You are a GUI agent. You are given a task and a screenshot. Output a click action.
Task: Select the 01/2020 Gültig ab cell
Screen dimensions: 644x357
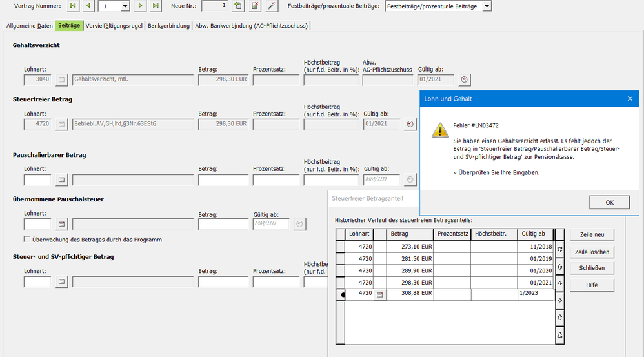coord(536,270)
